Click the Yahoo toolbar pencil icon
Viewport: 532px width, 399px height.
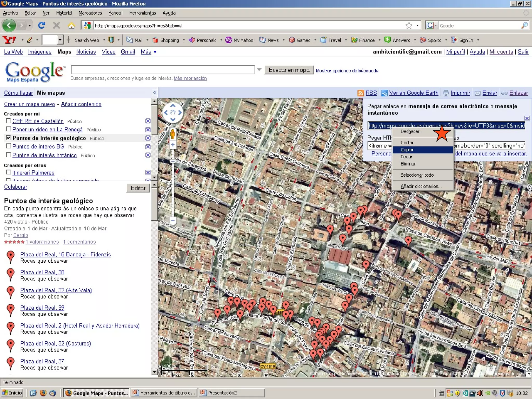[30, 40]
